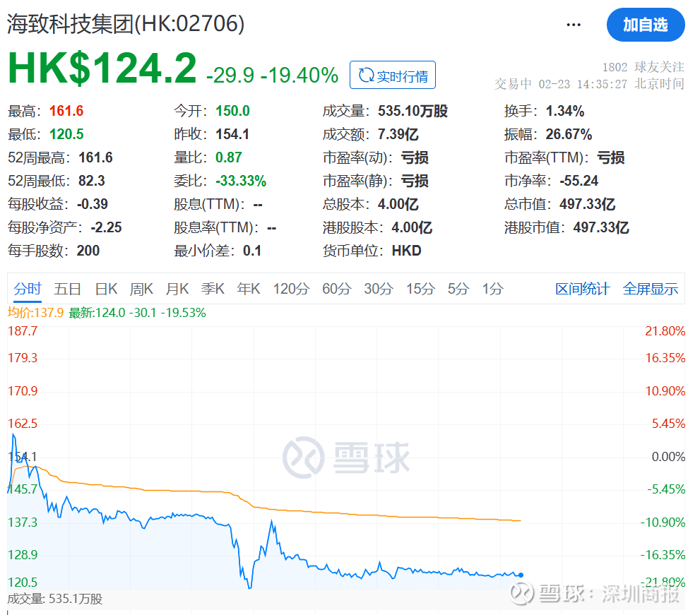Click the 加自选 add-to-watchlist button
Screen dimensions: 700x615
[646, 25]
